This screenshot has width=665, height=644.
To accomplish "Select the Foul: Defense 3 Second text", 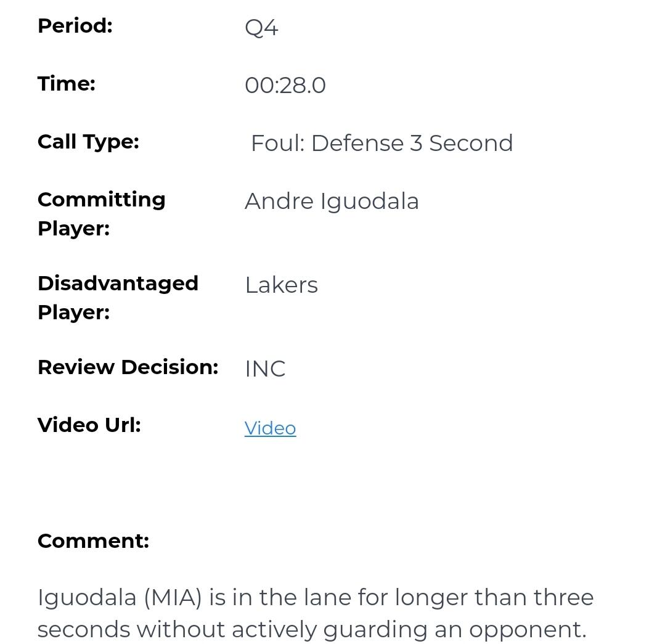I will click(x=381, y=143).
